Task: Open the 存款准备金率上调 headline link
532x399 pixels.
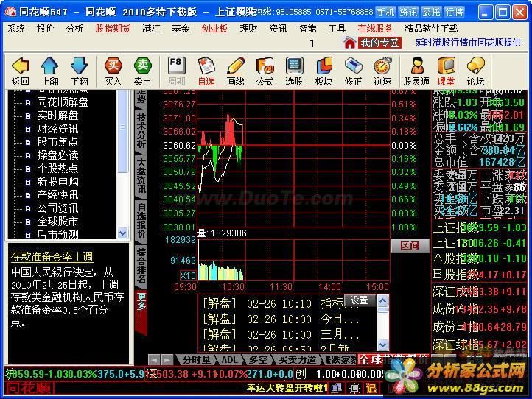Action: (x=52, y=257)
